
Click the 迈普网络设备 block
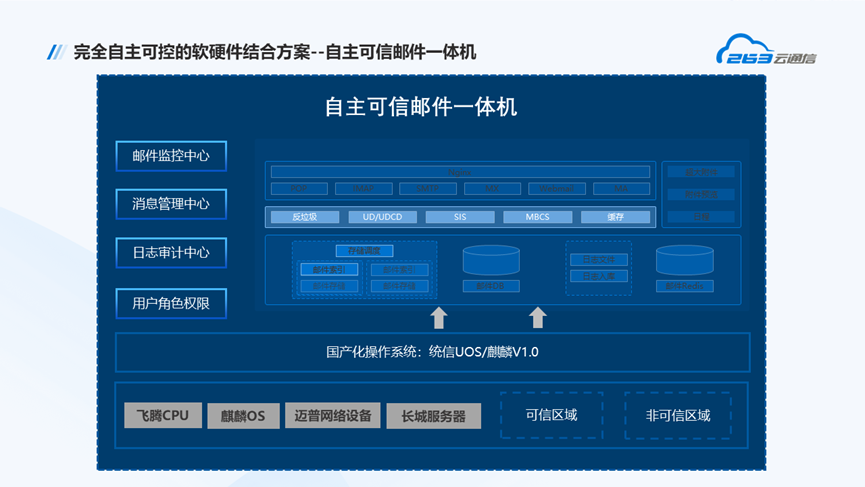click(333, 415)
